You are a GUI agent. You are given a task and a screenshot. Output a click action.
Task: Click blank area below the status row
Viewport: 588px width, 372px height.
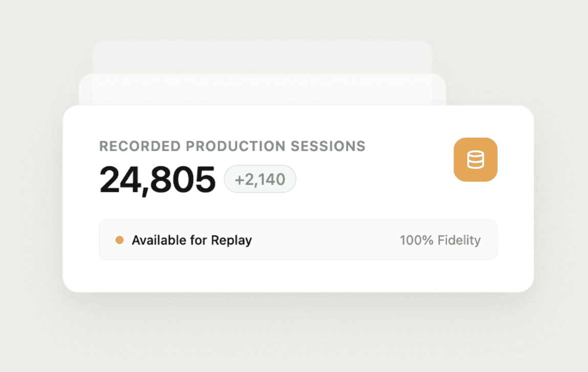298,276
